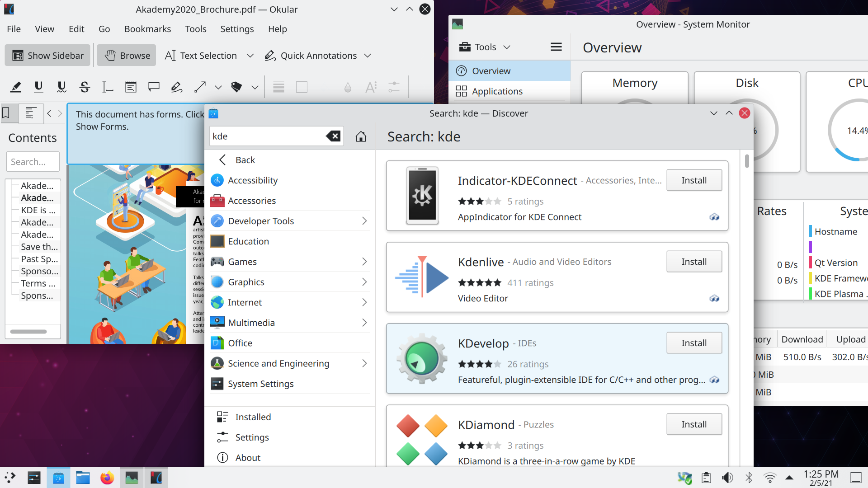This screenshot has width=868, height=488.
Task: Install KDevelop
Action: point(694,343)
